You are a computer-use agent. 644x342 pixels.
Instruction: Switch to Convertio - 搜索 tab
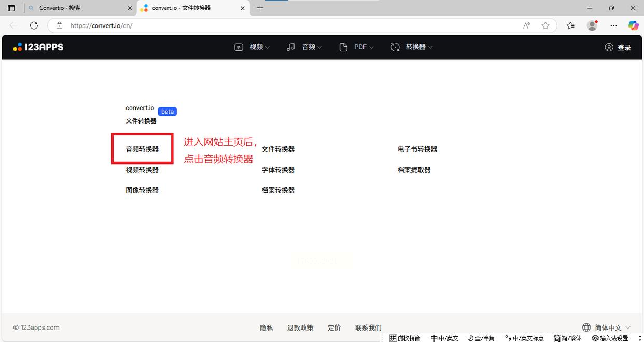point(81,8)
